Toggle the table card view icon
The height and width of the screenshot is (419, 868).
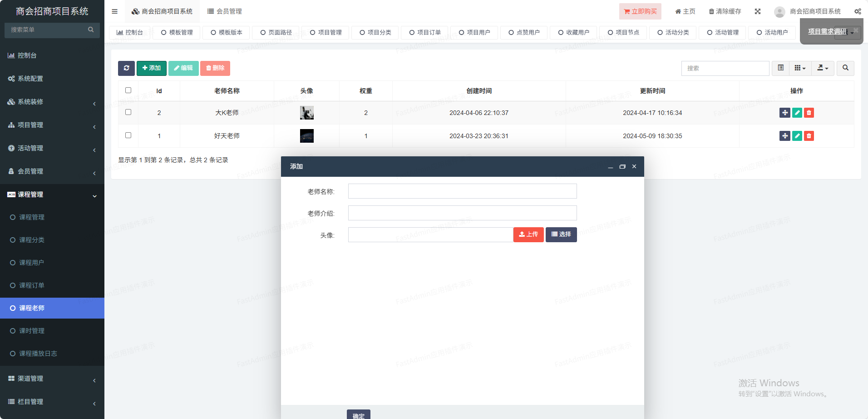[x=780, y=68]
